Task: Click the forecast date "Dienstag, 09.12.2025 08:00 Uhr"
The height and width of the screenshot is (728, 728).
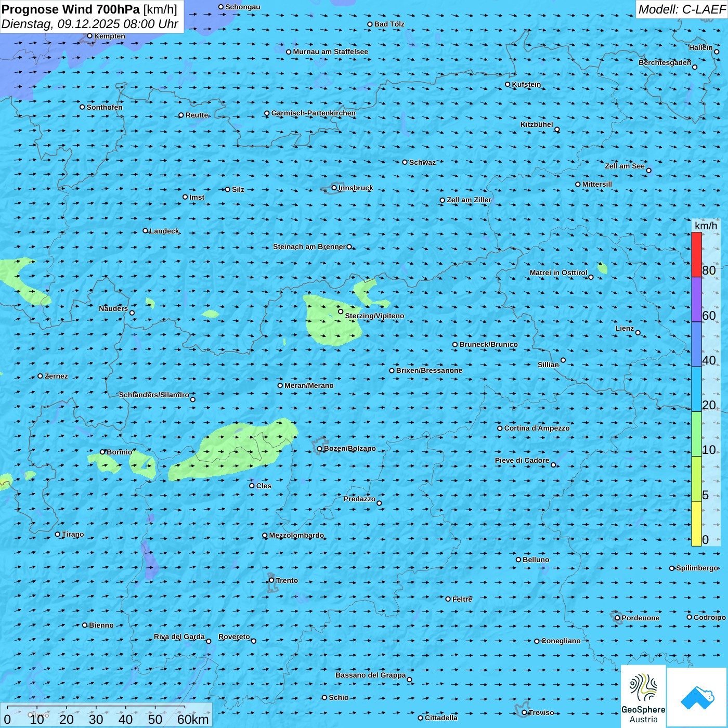Action: tap(90, 24)
